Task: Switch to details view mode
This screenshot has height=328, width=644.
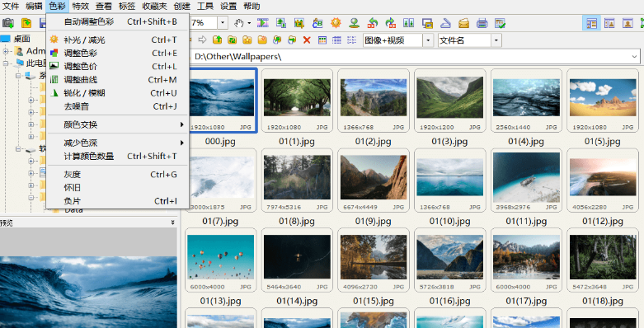Action: tap(336, 40)
